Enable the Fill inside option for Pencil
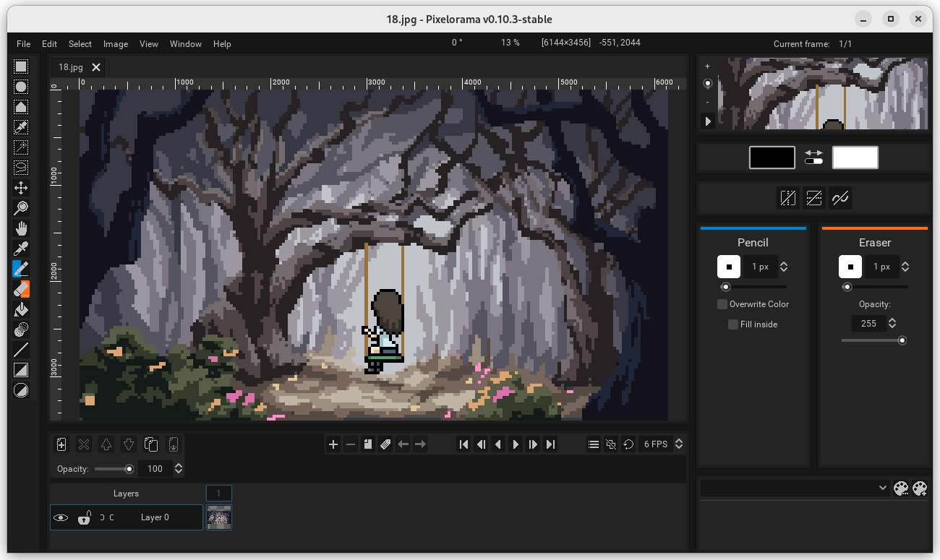940x560 pixels. pos(732,324)
